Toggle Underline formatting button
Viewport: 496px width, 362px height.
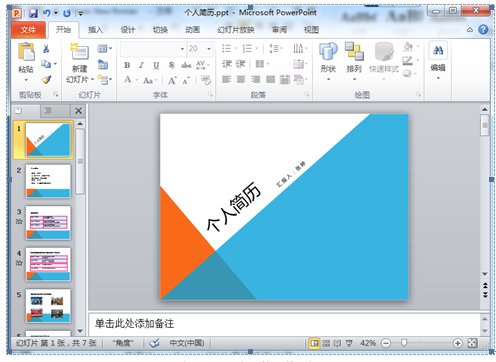tap(156, 65)
